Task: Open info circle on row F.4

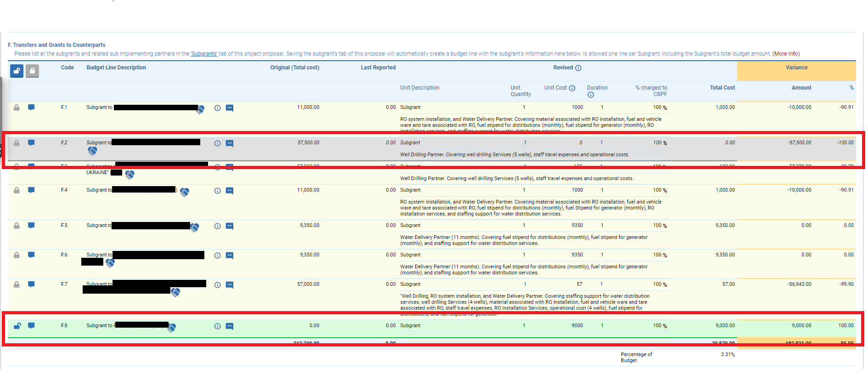Action: [218, 191]
